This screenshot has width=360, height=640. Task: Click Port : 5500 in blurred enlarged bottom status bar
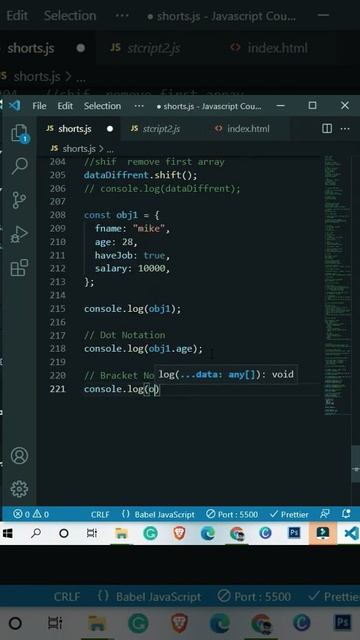(x=254, y=596)
